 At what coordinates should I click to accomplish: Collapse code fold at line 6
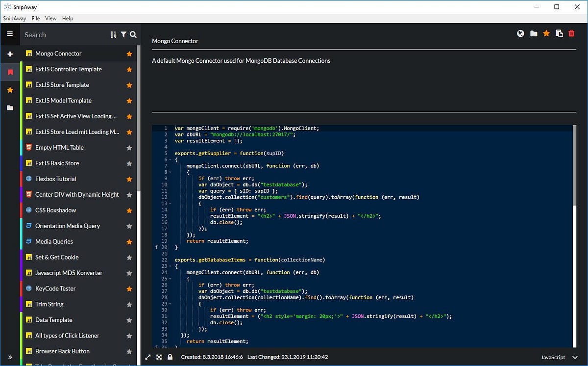pyautogui.click(x=170, y=160)
